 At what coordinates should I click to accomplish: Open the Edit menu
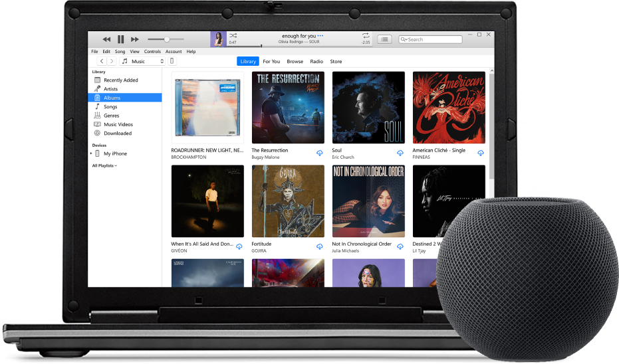pyautogui.click(x=106, y=52)
